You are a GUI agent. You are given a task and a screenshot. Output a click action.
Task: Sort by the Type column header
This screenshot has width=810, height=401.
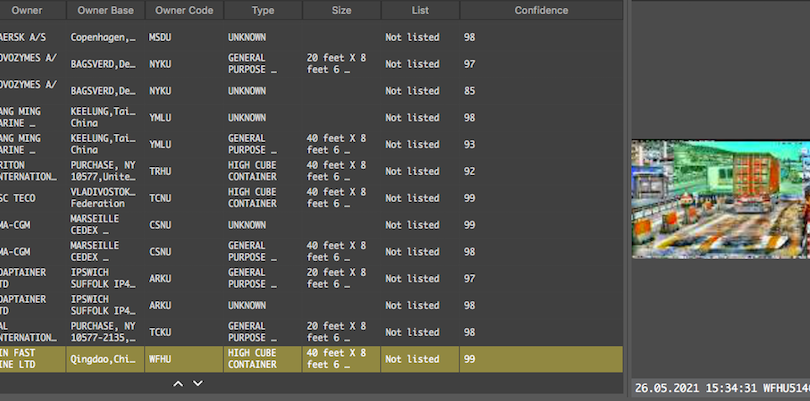pyautogui.click(x=263, y=10)
